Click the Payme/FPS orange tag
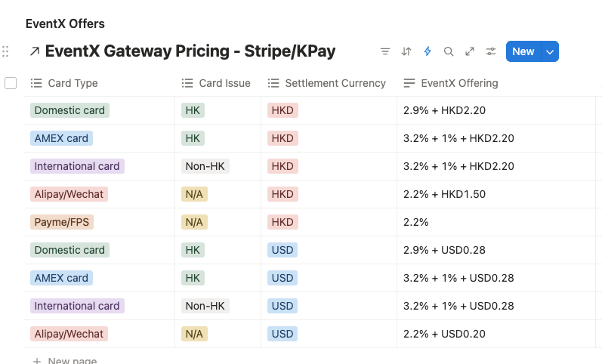The height and width of the screenshot is (364, 602). [x=63, y=222]
